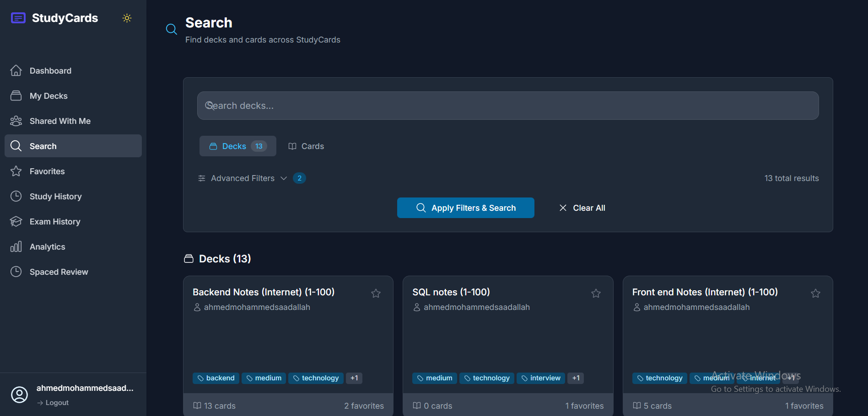Click the Shared With Me people icon

16,121
